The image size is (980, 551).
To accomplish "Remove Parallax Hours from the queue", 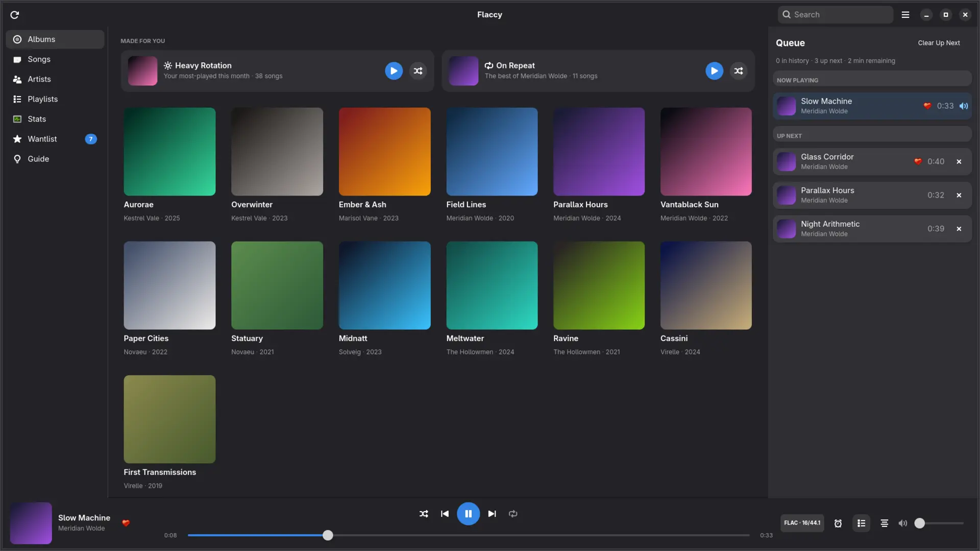I will click(x=959, y=195).
